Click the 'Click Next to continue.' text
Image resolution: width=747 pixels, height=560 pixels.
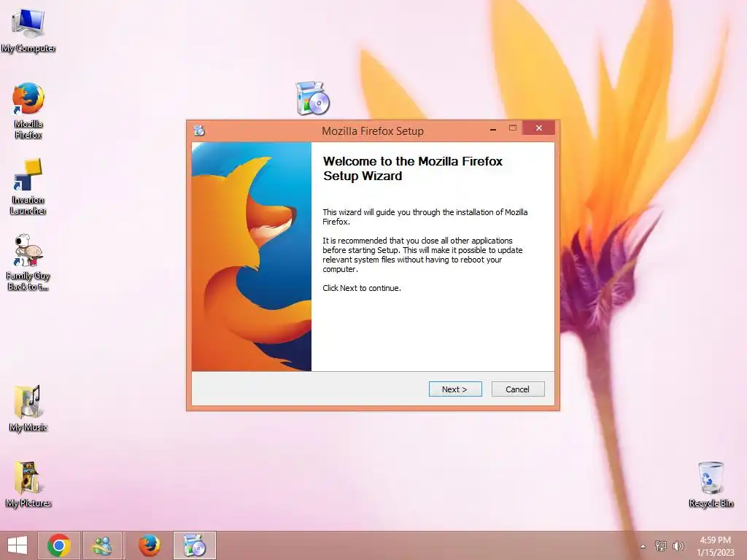(x=362, y=288)
